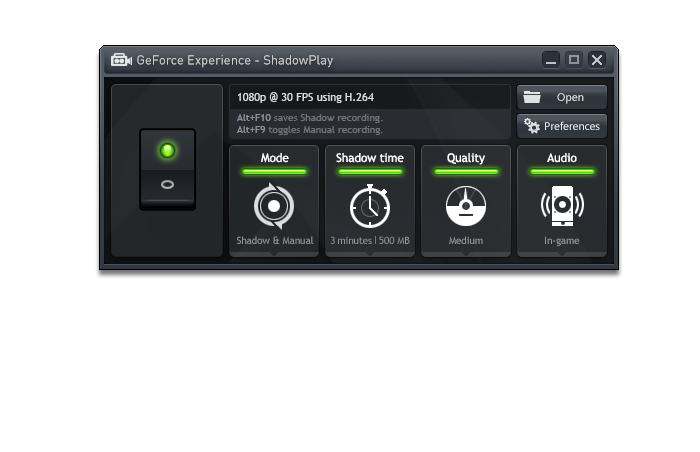Click the ShadowPlay camera icon in title bar
The width and height of the screenshot is (700, 452).
pyautogui.click(x=121, y=60)
